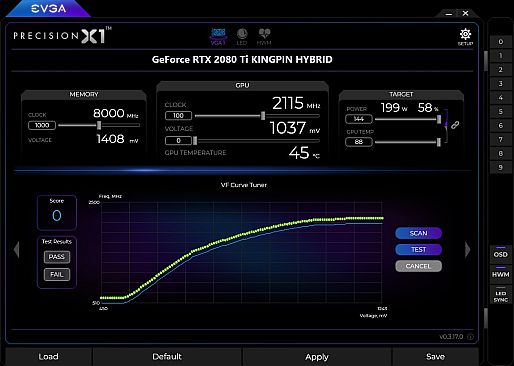
Task: Select profile slot 8
Action: pyautogui.click(x=501, y=154)
